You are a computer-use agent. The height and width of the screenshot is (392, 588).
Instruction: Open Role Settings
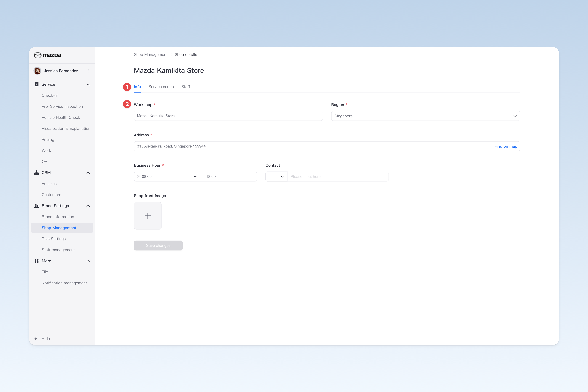pos(53,239)
